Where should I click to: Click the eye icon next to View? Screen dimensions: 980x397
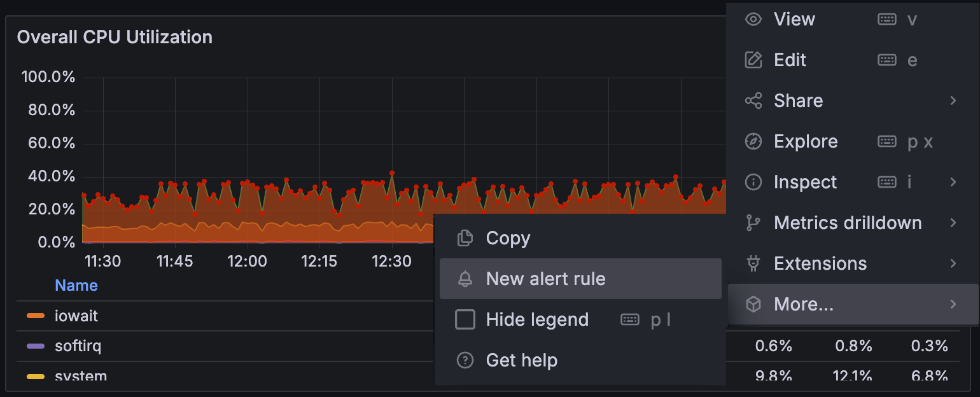pos(753,19)
